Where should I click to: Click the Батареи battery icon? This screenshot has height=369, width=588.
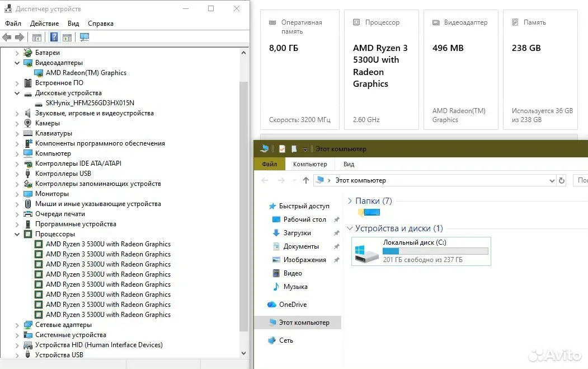28,53
